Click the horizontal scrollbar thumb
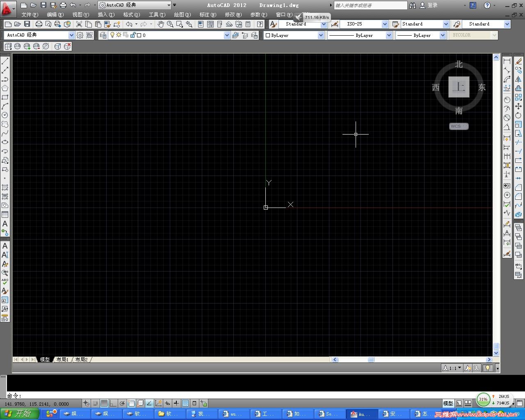Viewport: 525px width, 420px height. [371, 360]
